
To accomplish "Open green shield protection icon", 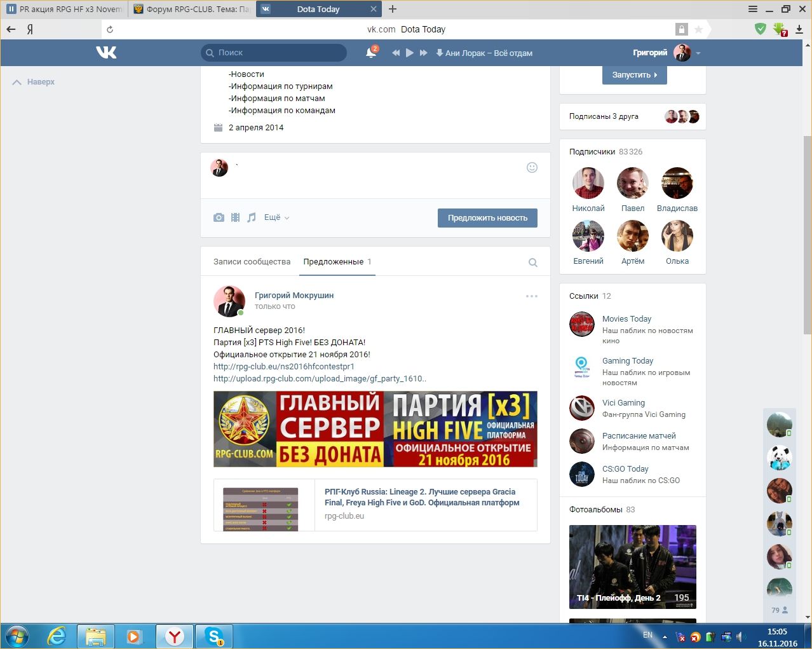I will pos(761,29).
